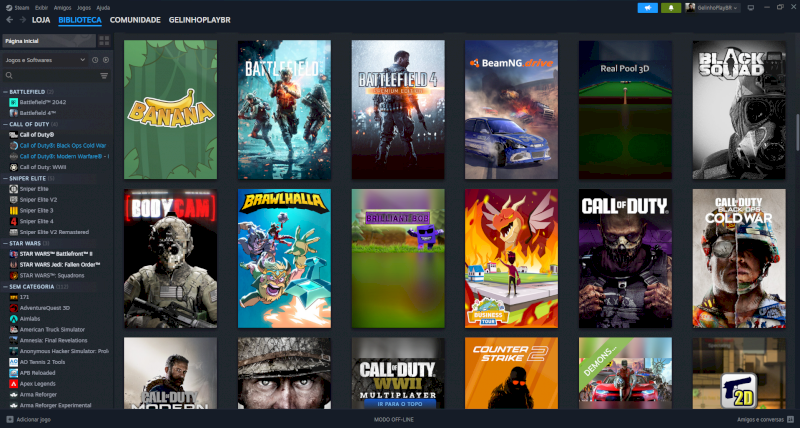This screenshot has width=800, height=428.
Task: Open the GELINHOPLAYBR profile tab
Action: coord(199,20)
